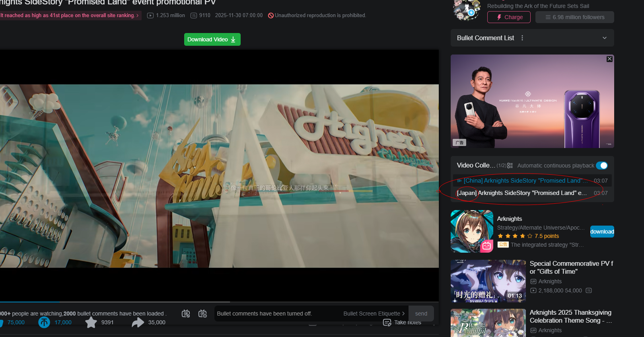
Task: Click the Arknights game download button
Action: (x=602, y=232)
